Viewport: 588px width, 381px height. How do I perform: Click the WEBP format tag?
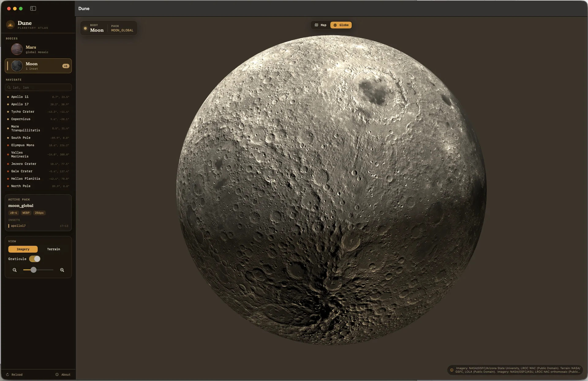click(x=26, y=213)
